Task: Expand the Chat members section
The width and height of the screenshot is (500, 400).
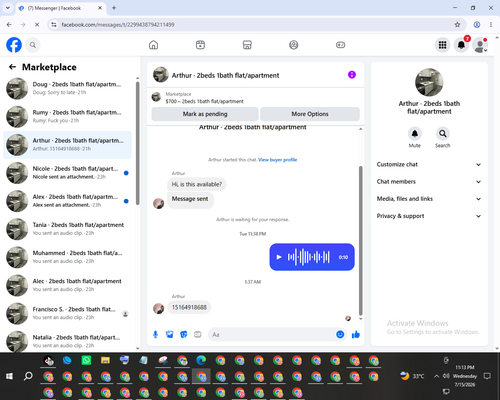Action: (429, 182)
